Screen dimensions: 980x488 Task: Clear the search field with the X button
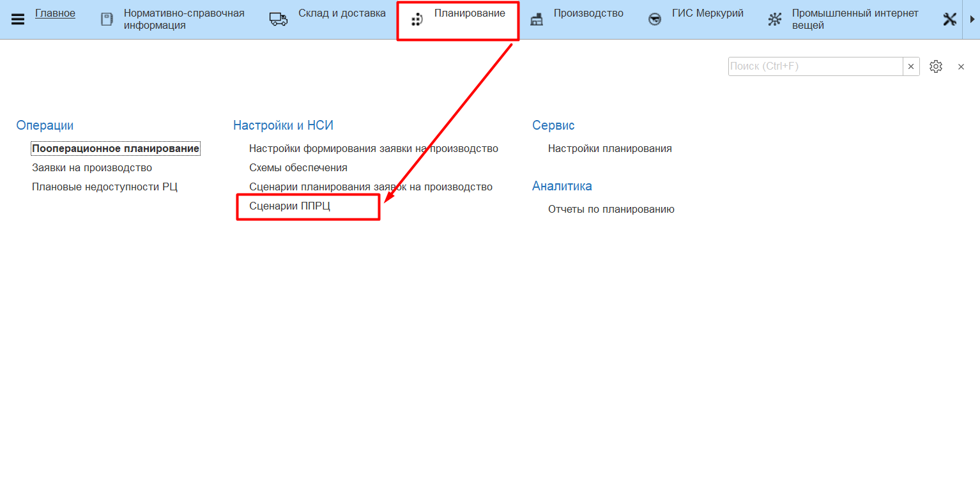(x=911, y=66)
